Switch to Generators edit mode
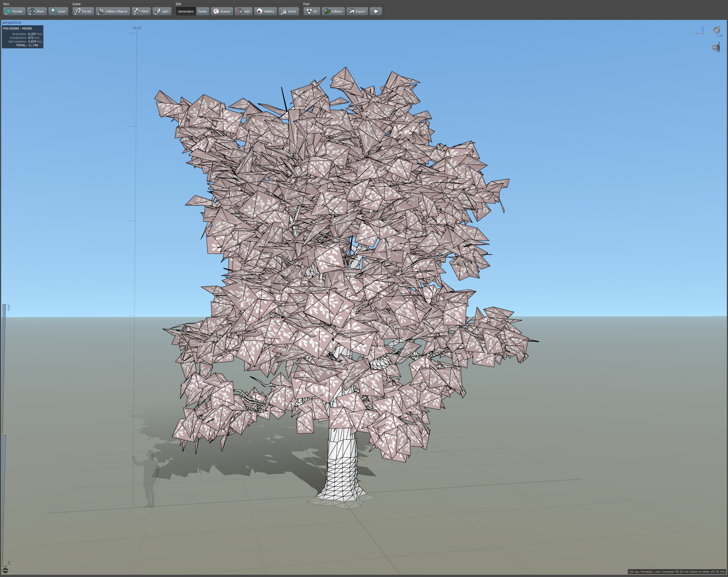Image resolution: width=728 pixels, height=577 pixels. (186, 11)
